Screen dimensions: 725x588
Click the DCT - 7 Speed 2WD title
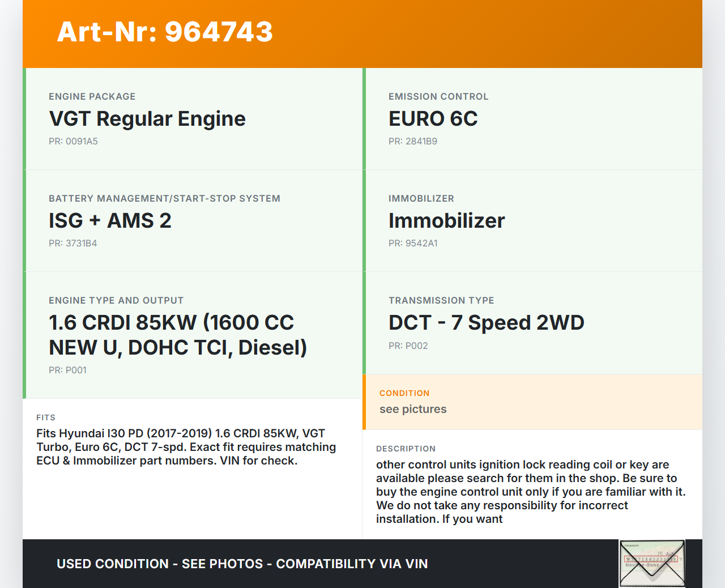pyautogui.click(x=486, y=323)
